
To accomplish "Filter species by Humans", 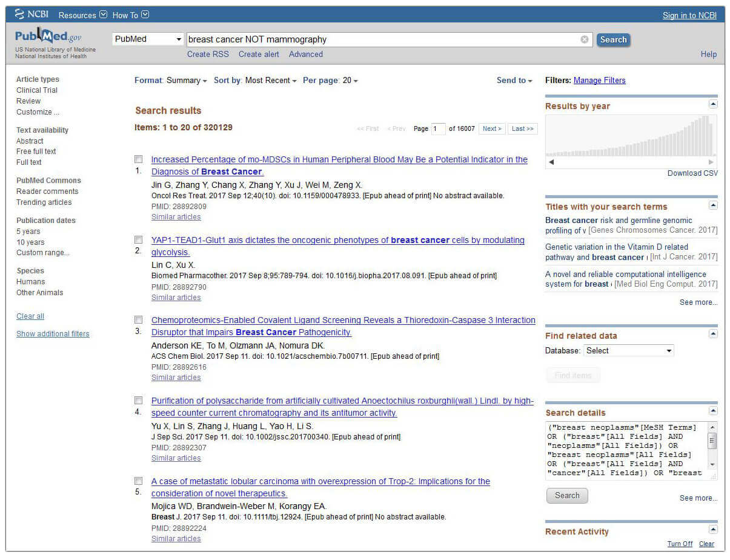I will [31, 282].
